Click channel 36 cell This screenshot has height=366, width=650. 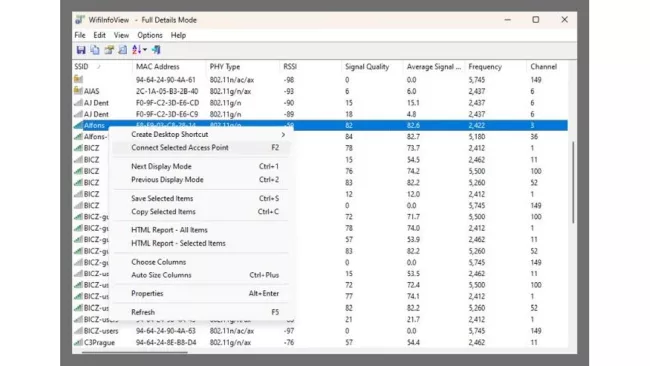pyautogui.click(x=534, y=137)
